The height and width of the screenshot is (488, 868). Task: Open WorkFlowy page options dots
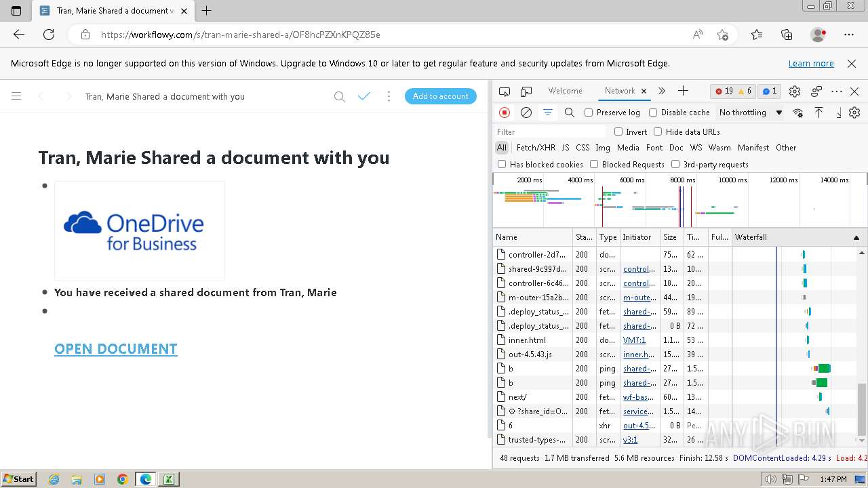coord(389,96)
